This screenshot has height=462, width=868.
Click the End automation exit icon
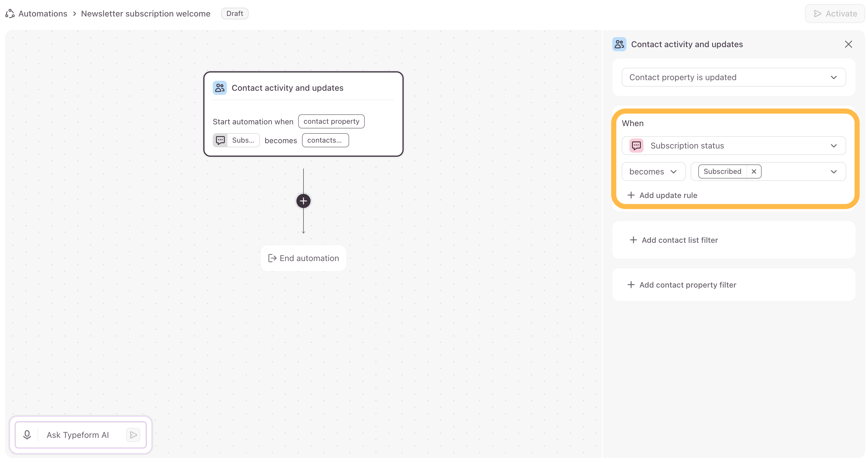(x=272, y=258)
